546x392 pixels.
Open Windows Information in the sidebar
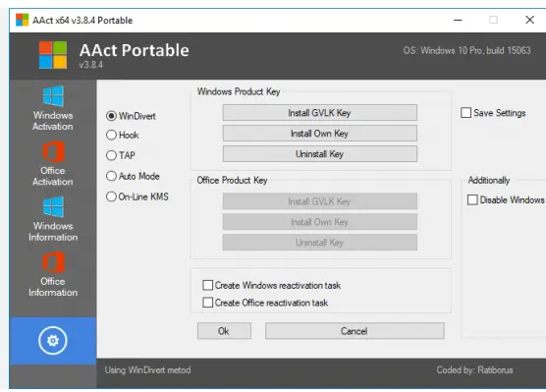(53, 219)
